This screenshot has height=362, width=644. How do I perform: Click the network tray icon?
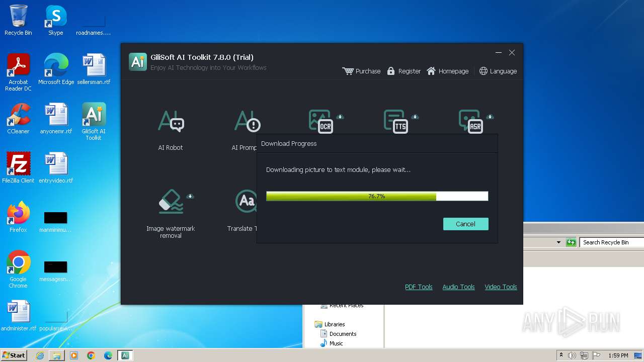pos(584,355)
